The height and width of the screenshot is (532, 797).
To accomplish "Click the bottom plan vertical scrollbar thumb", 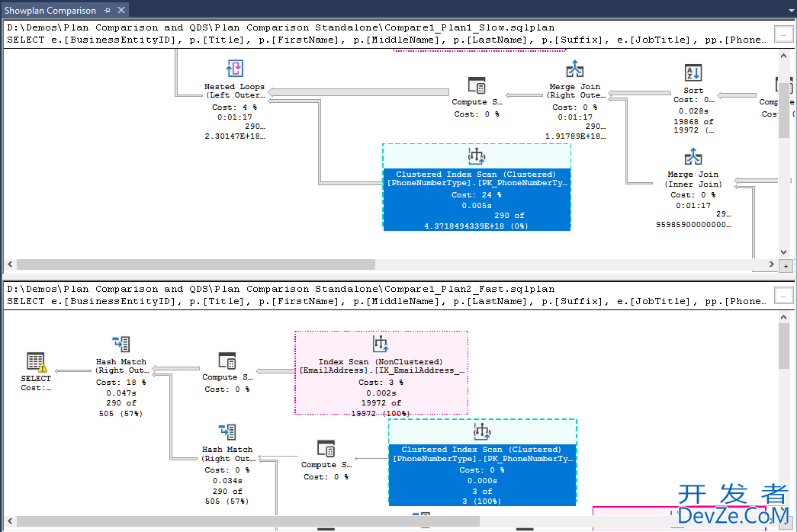I will pyautogui.click(x=784, y=346).
